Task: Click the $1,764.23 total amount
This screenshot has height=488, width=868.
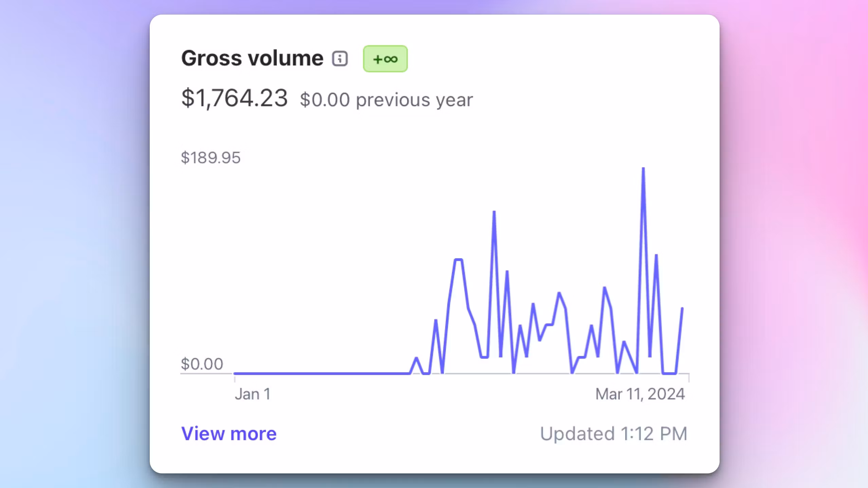Action: (234, 98)
